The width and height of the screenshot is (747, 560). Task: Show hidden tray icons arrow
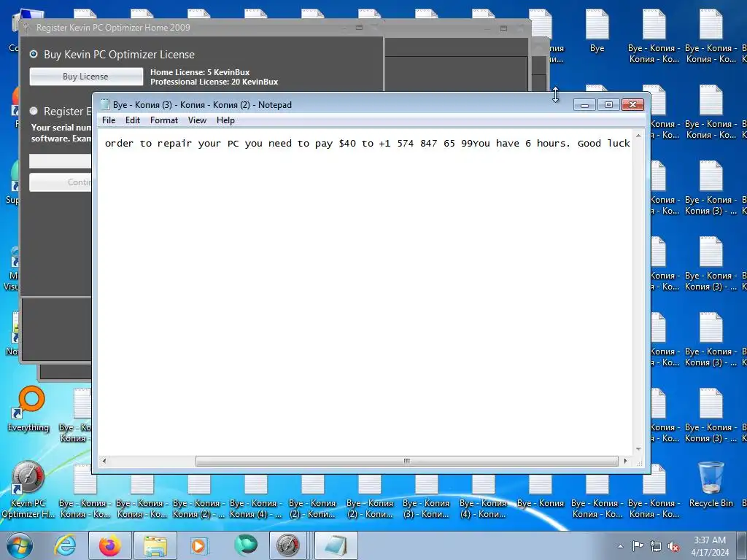[620, 546]
